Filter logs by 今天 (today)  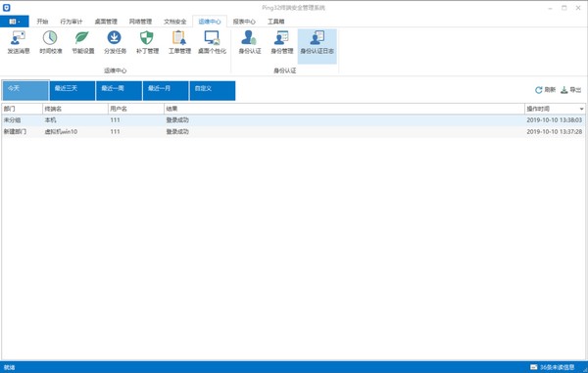[25, 90]
